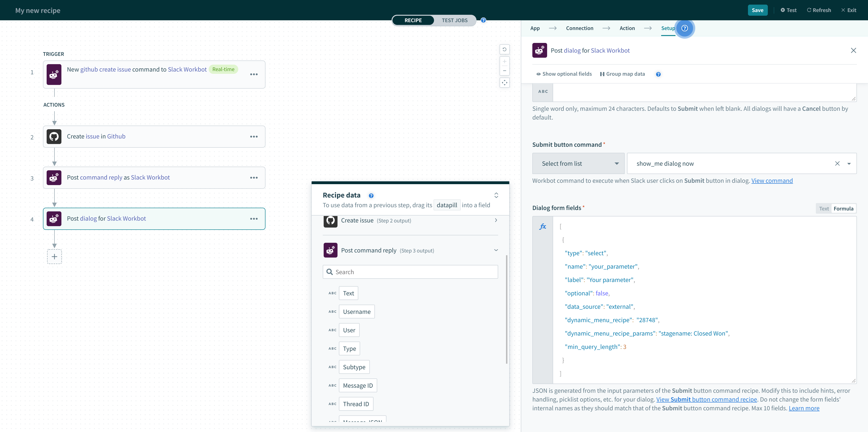Open the Select from list dropdown
The width and height of the screenshot is (868, 432).
pos(578,163)
